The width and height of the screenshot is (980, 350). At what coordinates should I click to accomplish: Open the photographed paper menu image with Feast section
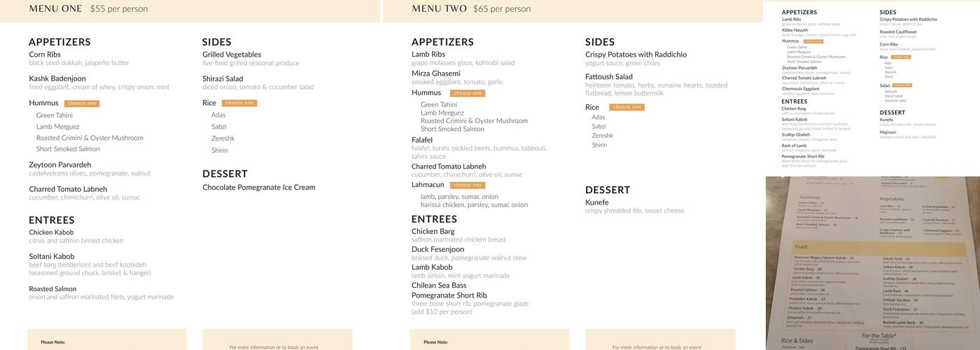pyautogui.click(x=873, y=263)
